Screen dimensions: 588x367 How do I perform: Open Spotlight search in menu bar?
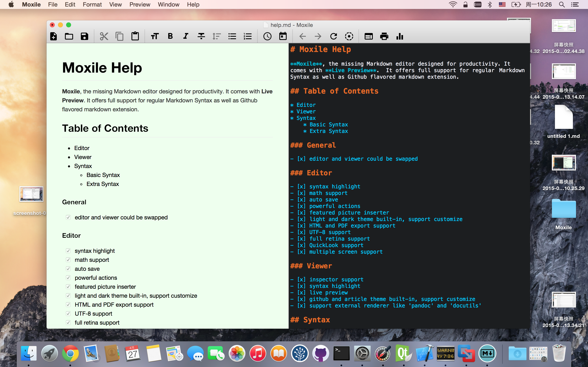[x=562, y=4]
